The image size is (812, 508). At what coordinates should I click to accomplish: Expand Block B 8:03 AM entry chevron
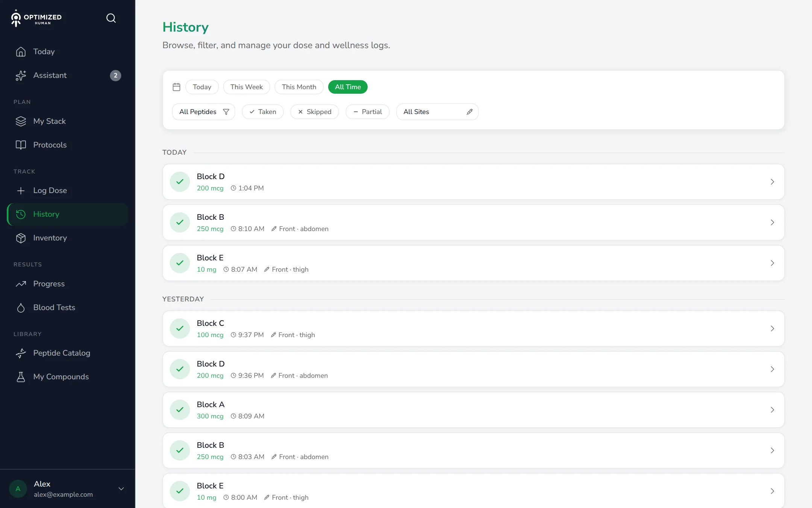(x=772, y=450)
